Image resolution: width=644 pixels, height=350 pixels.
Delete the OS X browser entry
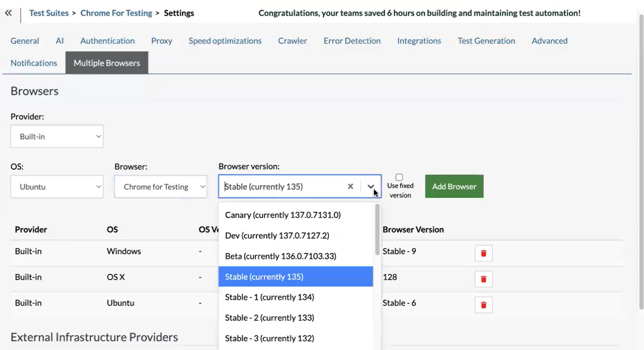point(483,279)
